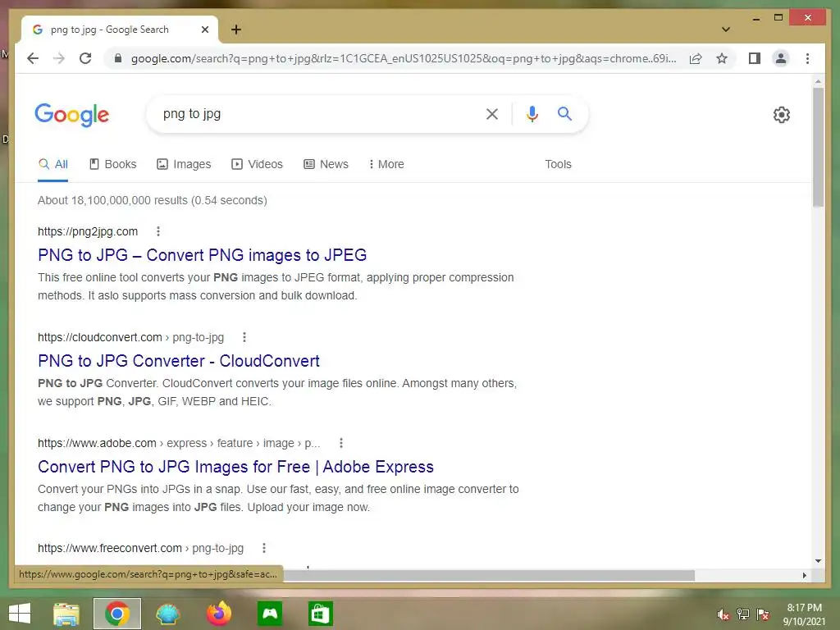Click the vertical scrollbar thumb
Viewport: 840px width, 630px height.
click(x=818, y=148)
